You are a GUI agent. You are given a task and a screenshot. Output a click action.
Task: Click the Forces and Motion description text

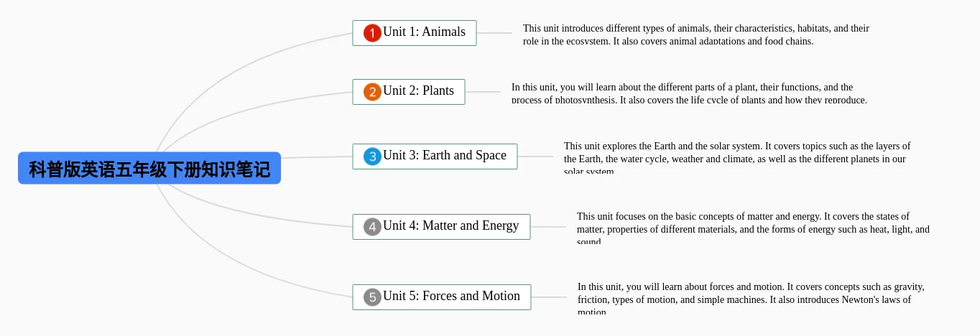752,299
